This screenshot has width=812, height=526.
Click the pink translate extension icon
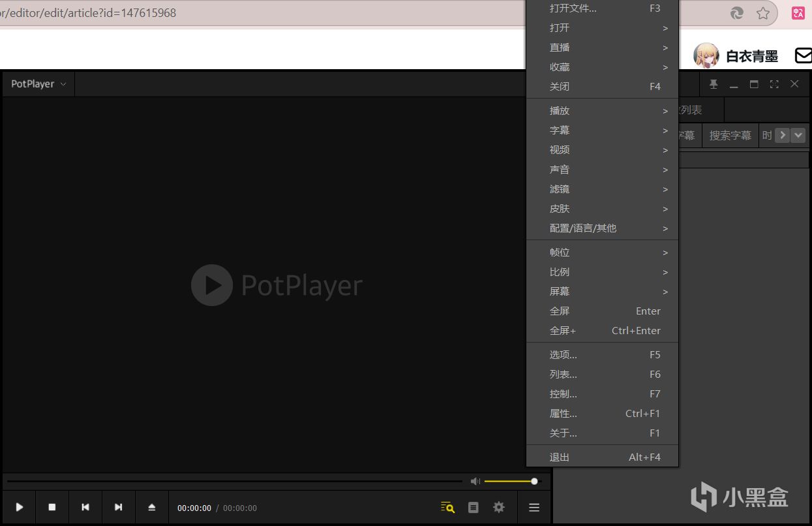(x=798, y=13)
